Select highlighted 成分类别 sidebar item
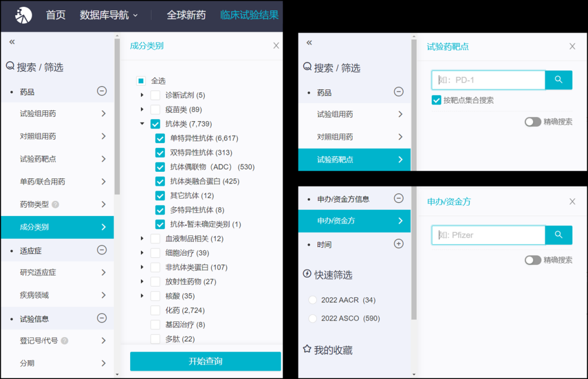Screen dimensions: 588x379 coord(57,227)
